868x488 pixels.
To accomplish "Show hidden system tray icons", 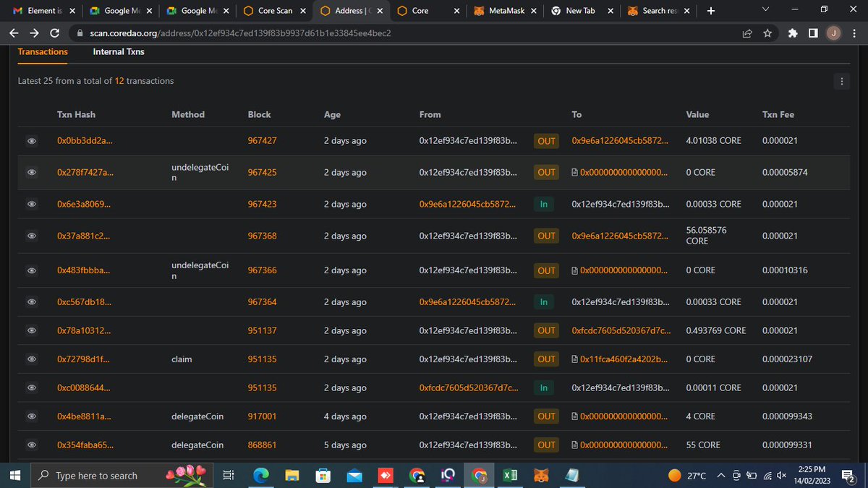I will 721,476.
